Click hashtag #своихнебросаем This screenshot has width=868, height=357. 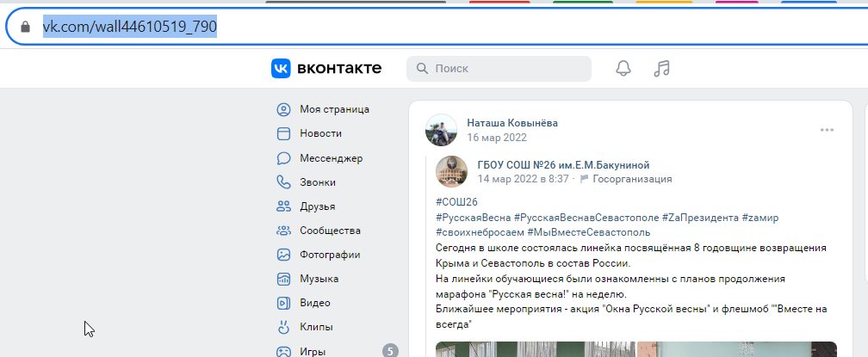click(480, 232)
